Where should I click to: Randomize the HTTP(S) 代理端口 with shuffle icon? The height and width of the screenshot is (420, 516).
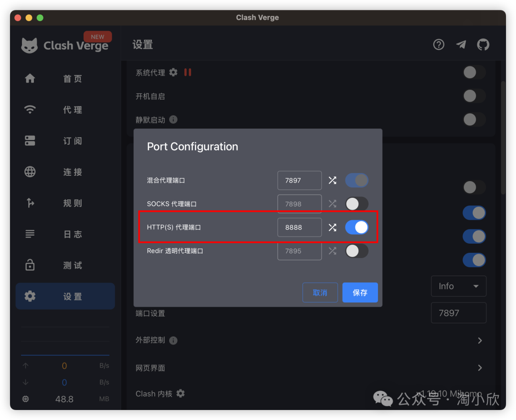(333, 227)
